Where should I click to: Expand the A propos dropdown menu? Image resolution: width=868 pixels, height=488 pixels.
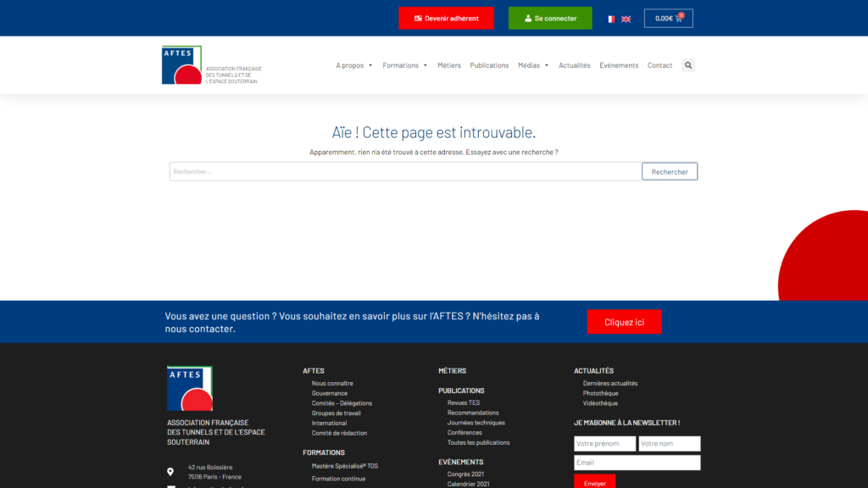(354, 65)
